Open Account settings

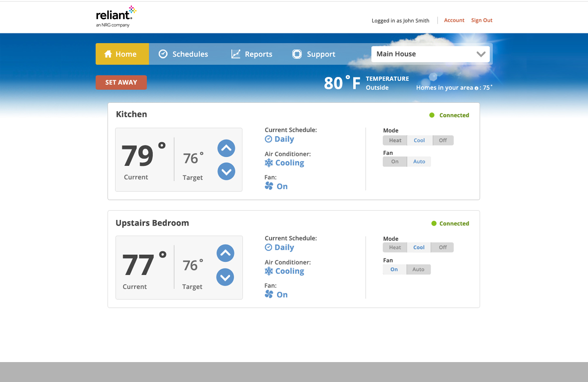[x=454, y=20]
